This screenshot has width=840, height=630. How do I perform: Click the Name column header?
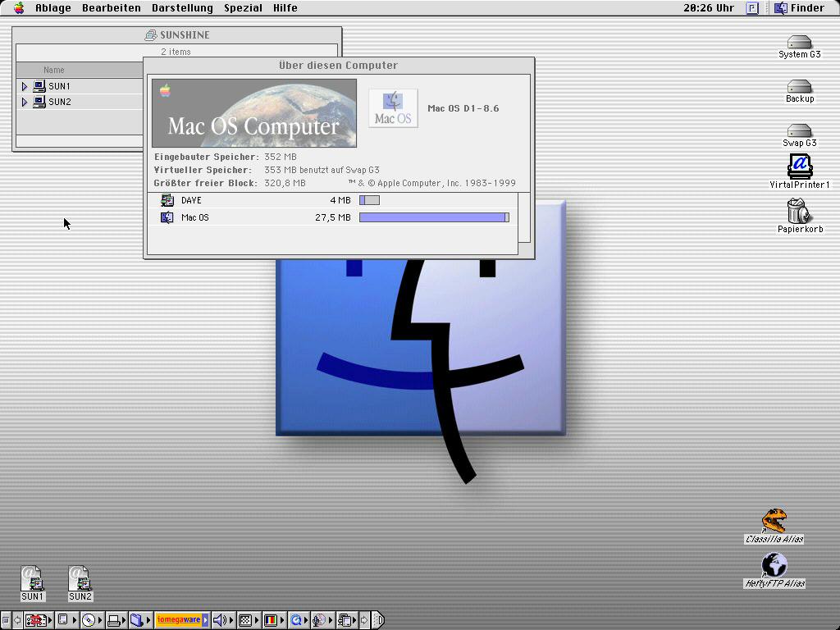pos(54,71)
